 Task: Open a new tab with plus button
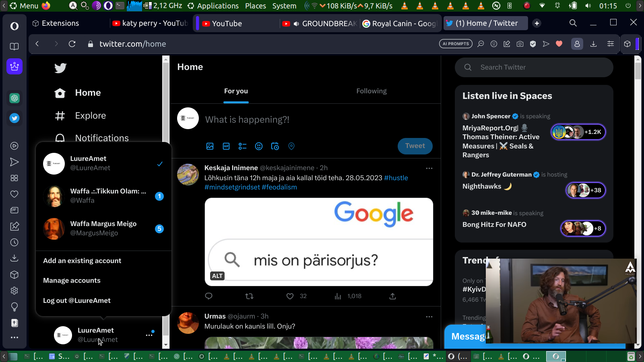(x=537, y=23)
